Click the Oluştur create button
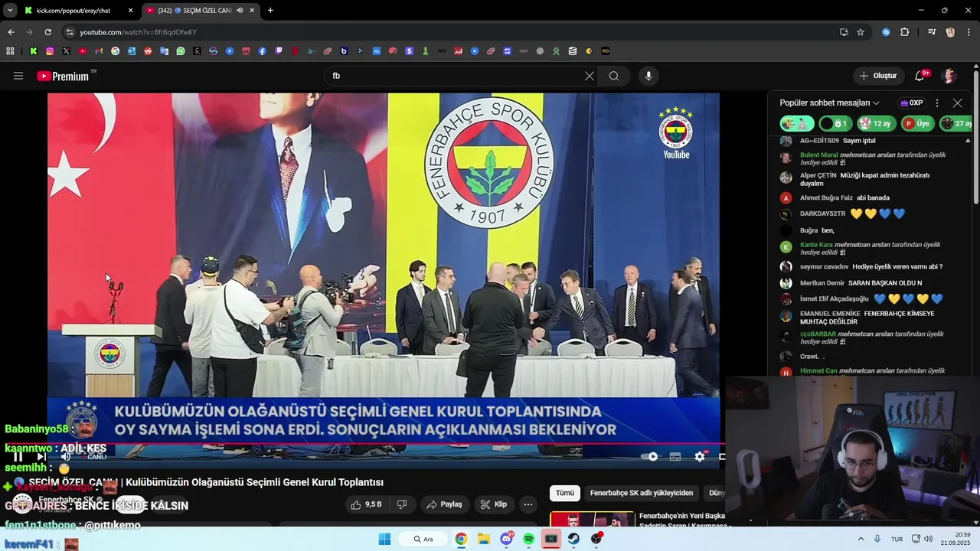980x551 pixels. pyautogui.click(x=878, y=76)
